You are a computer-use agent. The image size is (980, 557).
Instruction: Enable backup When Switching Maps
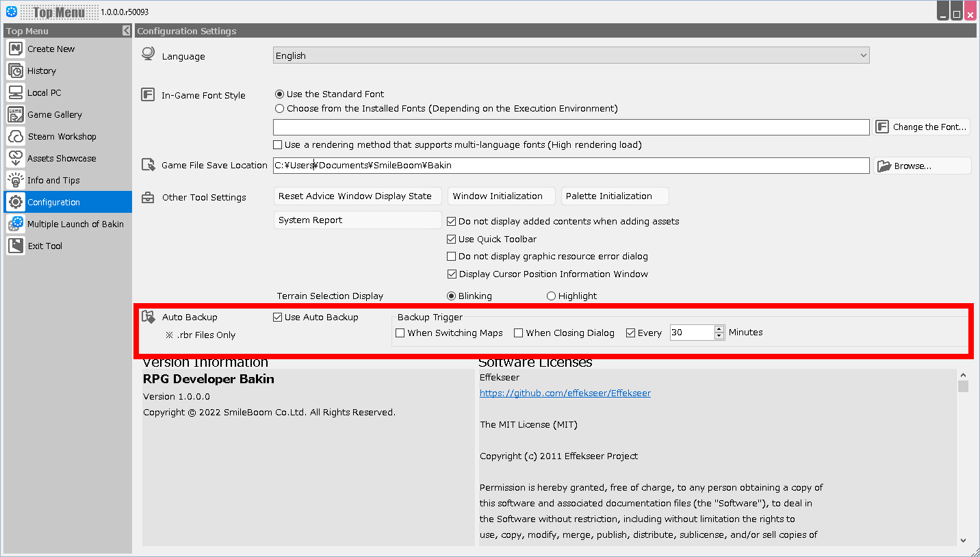[x=400, y=333]
